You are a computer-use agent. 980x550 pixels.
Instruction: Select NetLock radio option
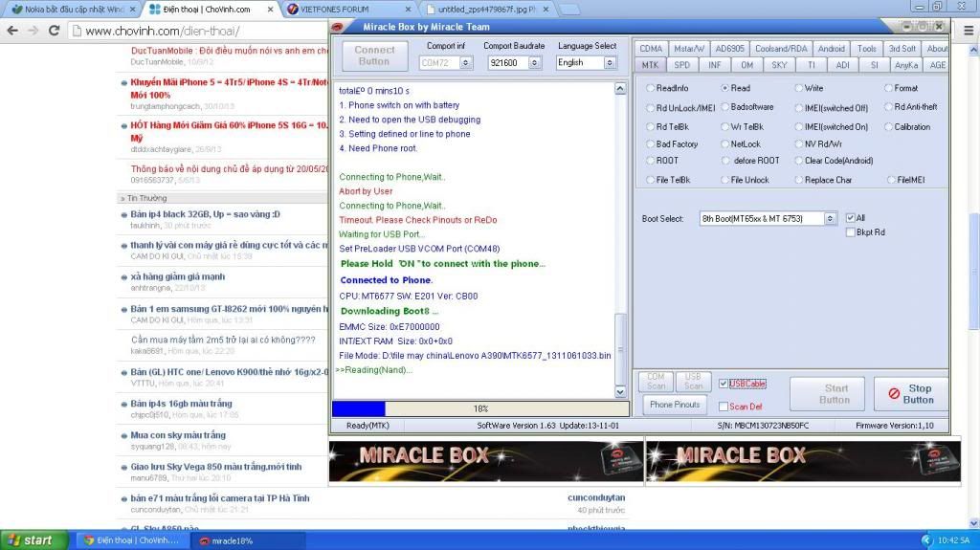pyautogui.click(x=725, y=143)
